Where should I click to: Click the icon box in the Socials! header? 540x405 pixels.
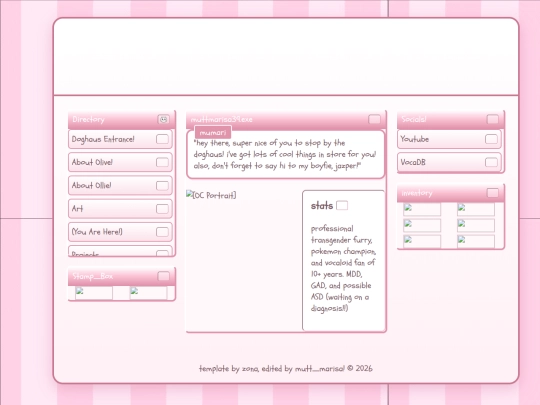coord(492,119)
